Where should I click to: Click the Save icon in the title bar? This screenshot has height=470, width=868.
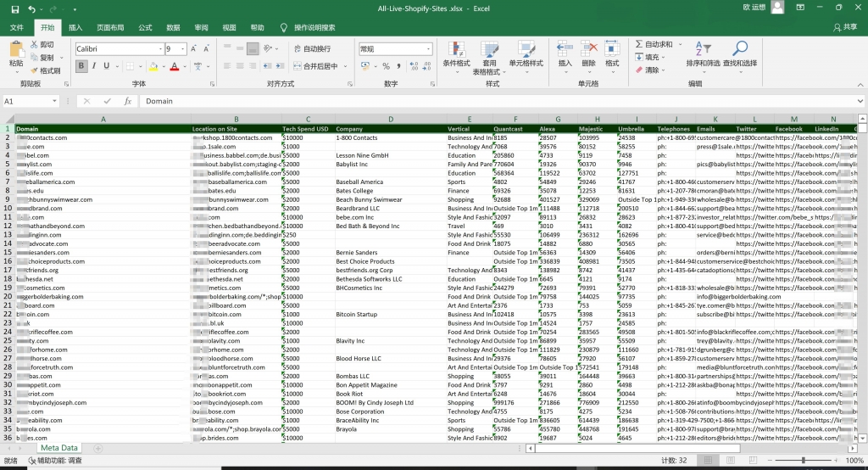tap(15, 8)
